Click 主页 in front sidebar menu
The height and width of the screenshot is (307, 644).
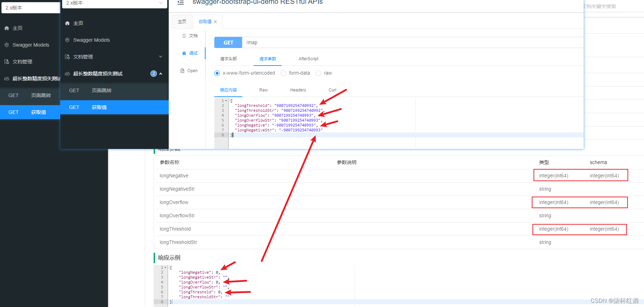[x=78, y=23]
